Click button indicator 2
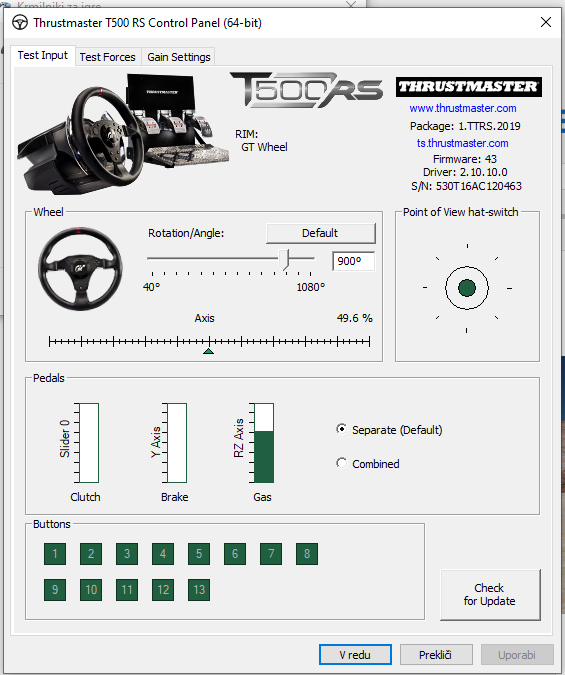The image size is (565, 675). [91, 553]
